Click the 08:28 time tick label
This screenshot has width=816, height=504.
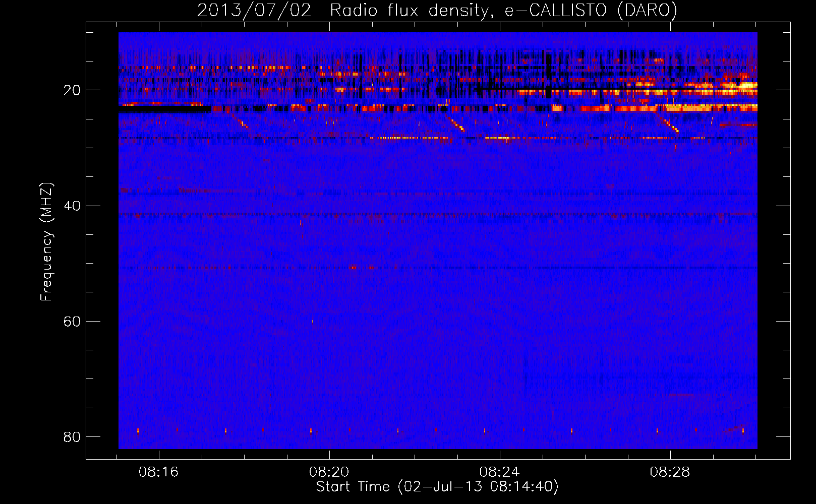670,472
